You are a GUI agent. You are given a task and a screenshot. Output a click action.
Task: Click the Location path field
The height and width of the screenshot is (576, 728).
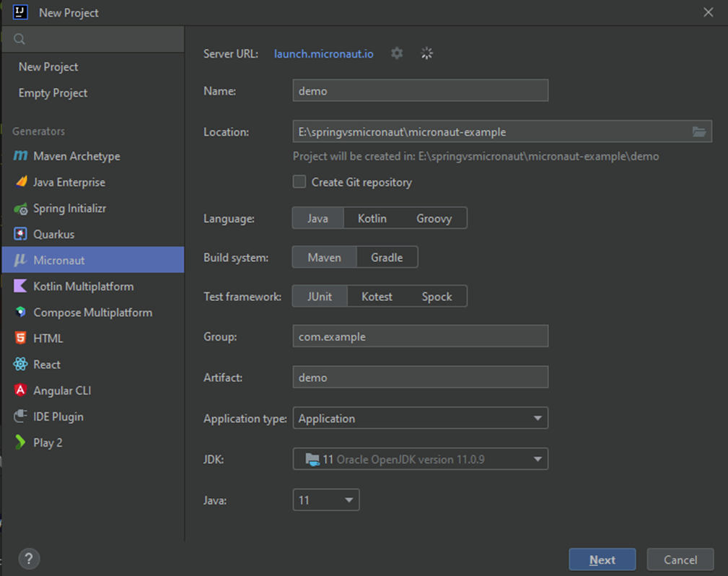[x=492, y=131]
